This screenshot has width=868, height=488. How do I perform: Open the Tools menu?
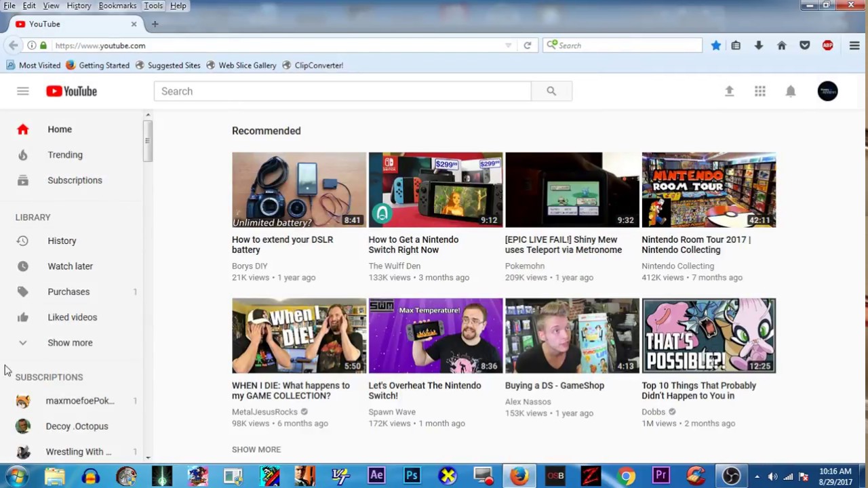click(x=153, y=5)
